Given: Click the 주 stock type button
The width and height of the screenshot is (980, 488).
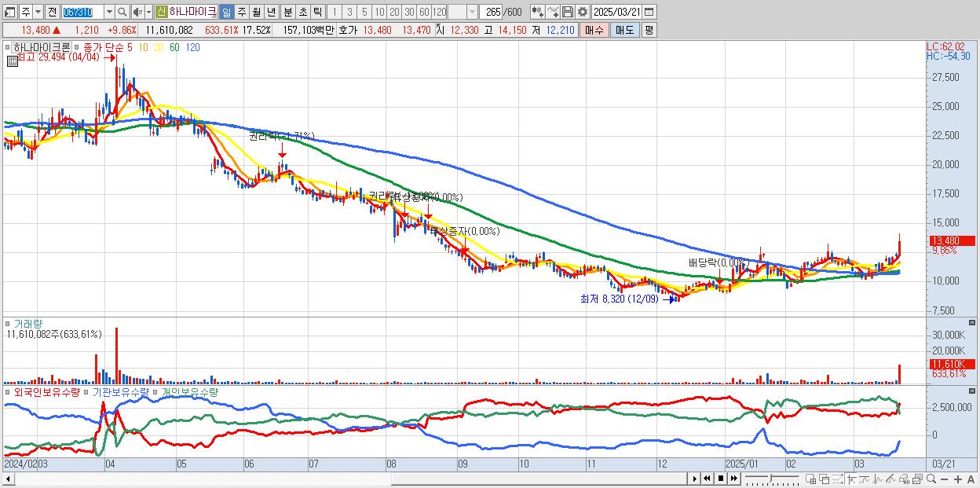Looking at the screenshot, I should [26, 12].
